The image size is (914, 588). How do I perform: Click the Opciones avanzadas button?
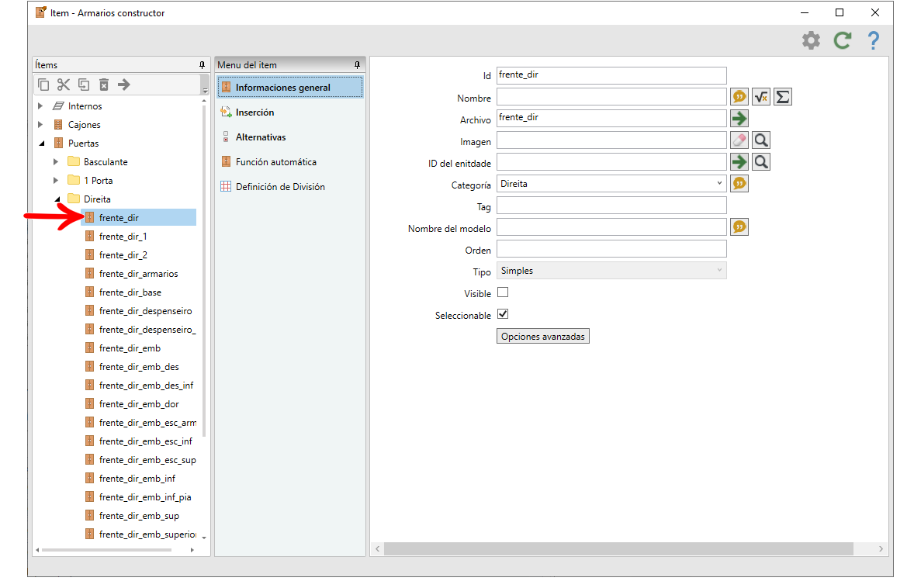tap(542, 336)
